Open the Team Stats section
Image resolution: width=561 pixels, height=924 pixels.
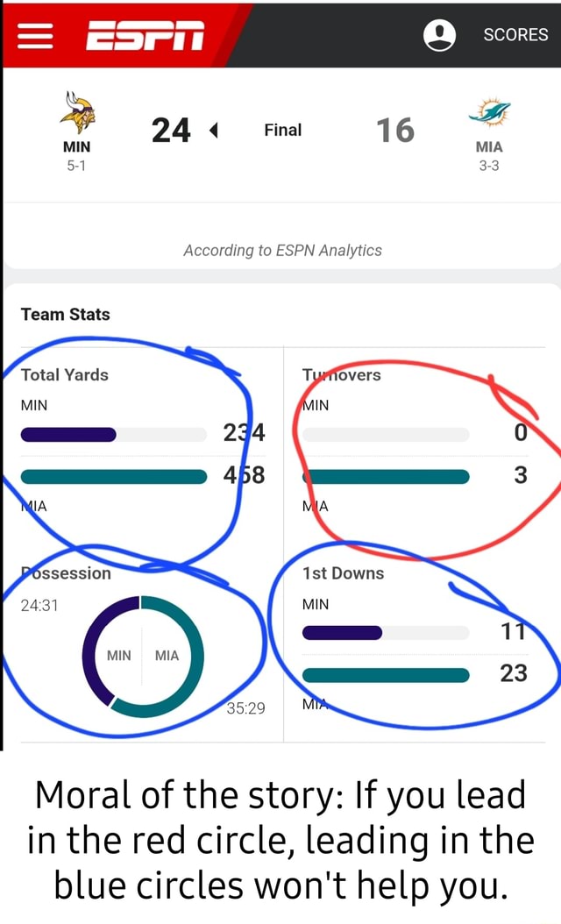65,314
